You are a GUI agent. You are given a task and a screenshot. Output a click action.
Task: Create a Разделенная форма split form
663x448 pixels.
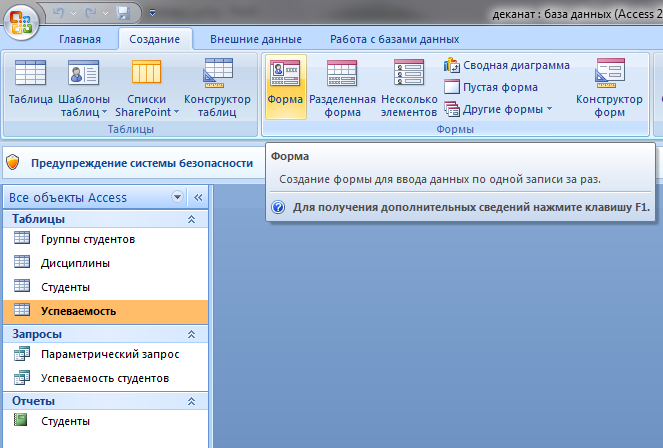click(342, 88)
